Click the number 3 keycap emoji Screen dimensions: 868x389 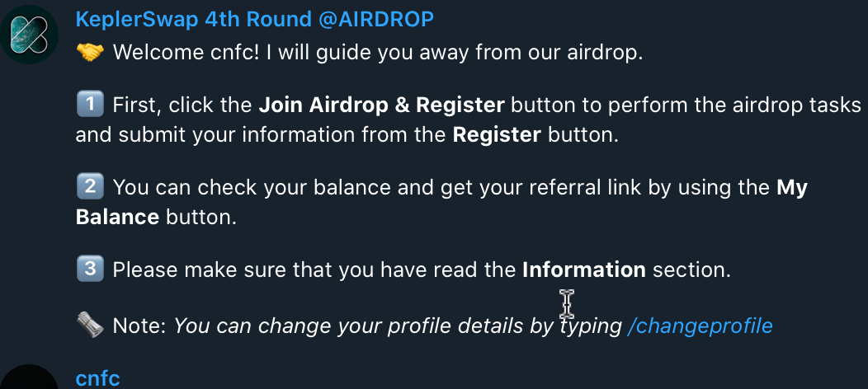coord(89,269)
